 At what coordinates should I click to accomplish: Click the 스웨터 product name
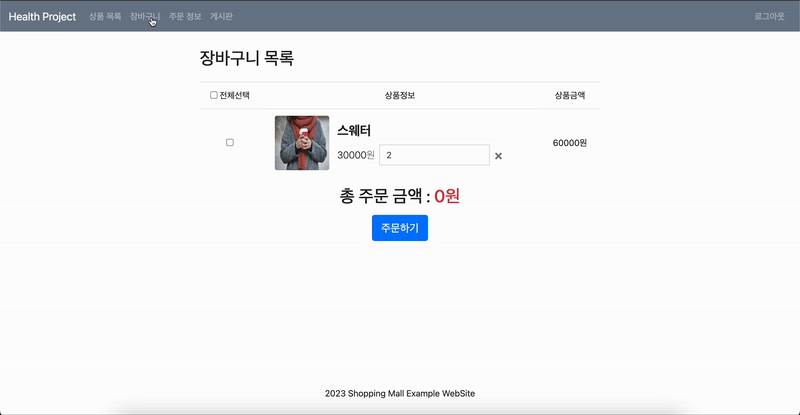pos(354,131)
